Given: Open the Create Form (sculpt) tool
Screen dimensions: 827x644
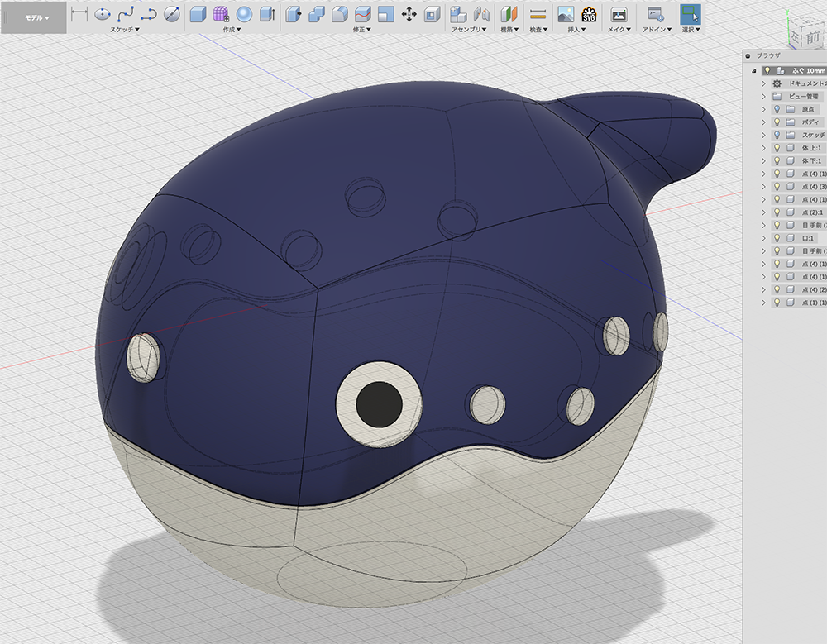Looking at the screenshot, I should pyautogui.click(x=221, y=14).
